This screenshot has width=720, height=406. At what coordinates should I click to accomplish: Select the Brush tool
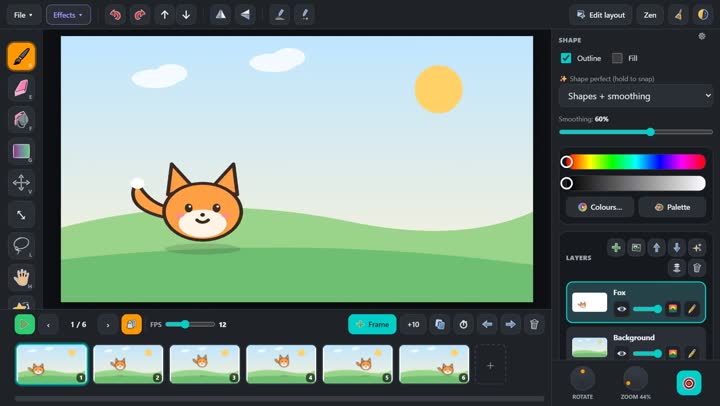coord(21,57)
